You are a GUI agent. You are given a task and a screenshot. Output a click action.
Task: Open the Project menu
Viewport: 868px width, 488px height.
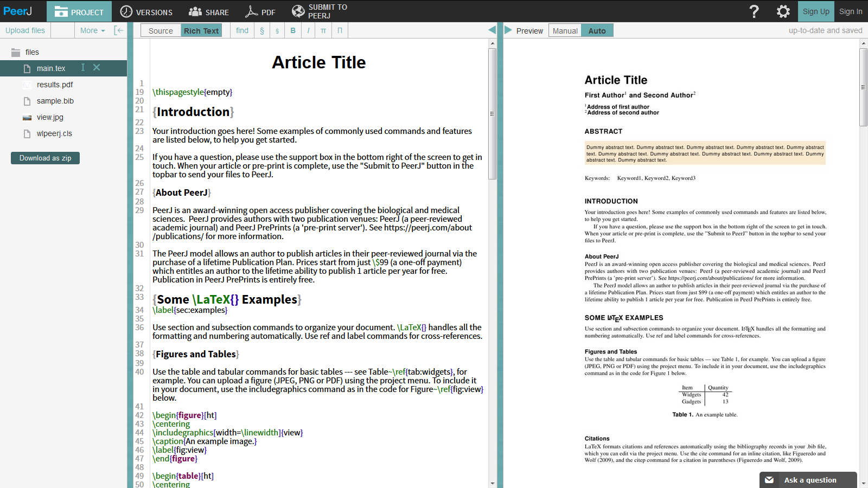point(79,11)
